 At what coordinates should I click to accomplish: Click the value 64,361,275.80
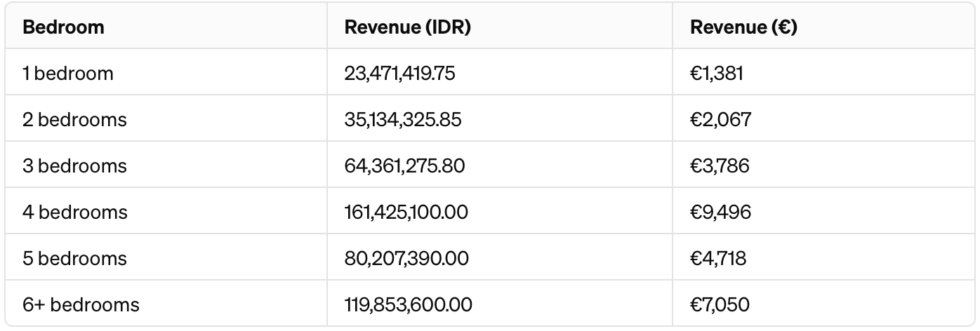[x=404, y=165]
